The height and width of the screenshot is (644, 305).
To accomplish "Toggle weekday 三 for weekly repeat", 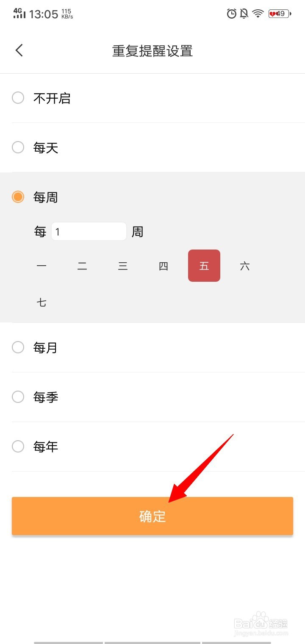I will point(123,266).
